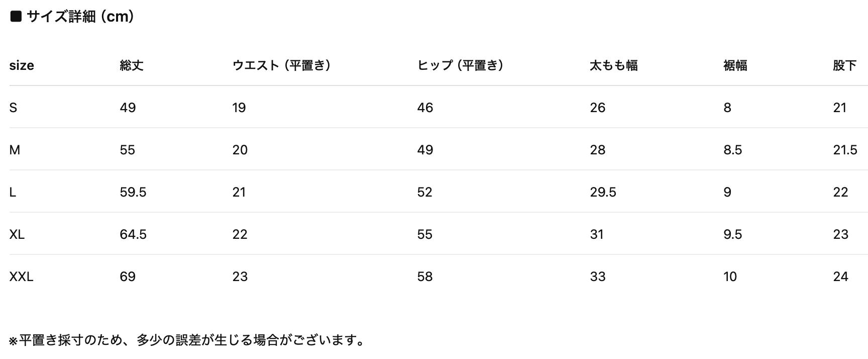Click the 裾幅 column header
Image resolution: width=868 pixels, height=359 pixels.
[x=735, y=65]
